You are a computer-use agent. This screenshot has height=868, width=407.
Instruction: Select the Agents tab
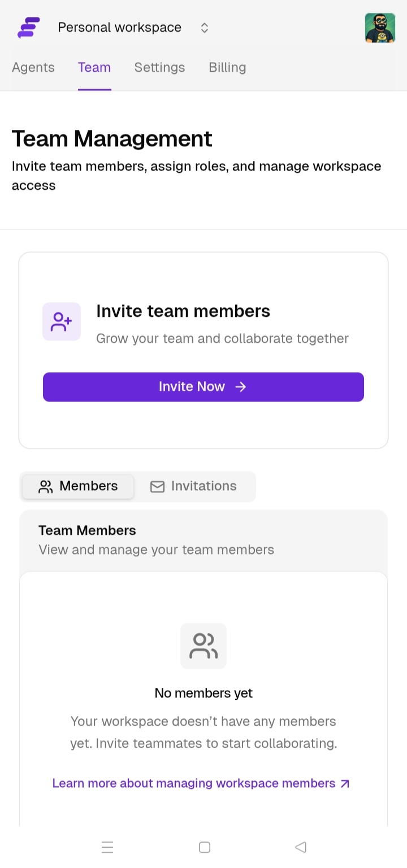[x=33, y=67]
